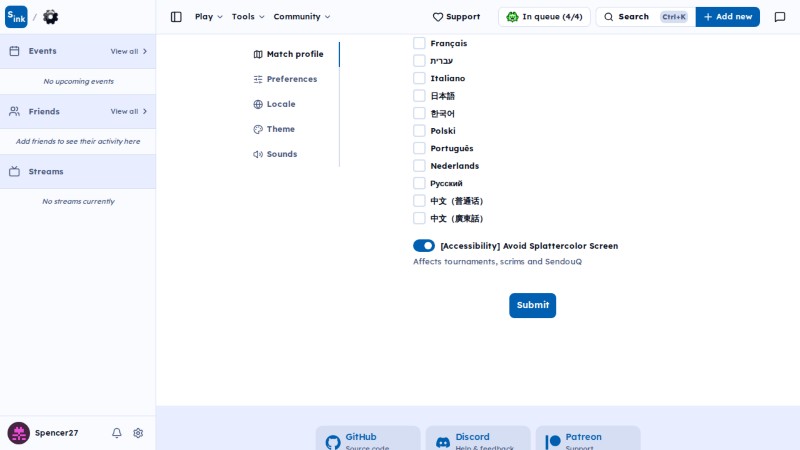Open the chat icon next to Add new
The width and height of the screenshot is (800, 450).
click(780, 17)
